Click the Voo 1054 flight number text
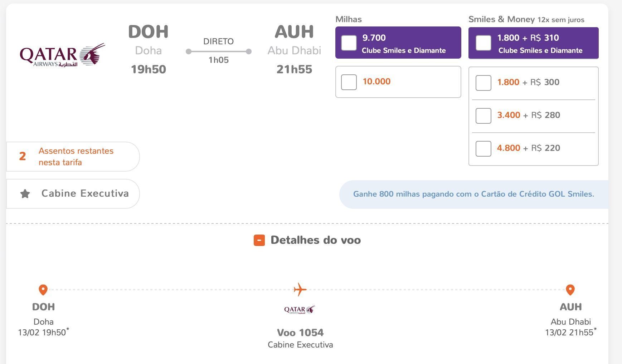Screen dimensions: 622x364 (300, 333)
